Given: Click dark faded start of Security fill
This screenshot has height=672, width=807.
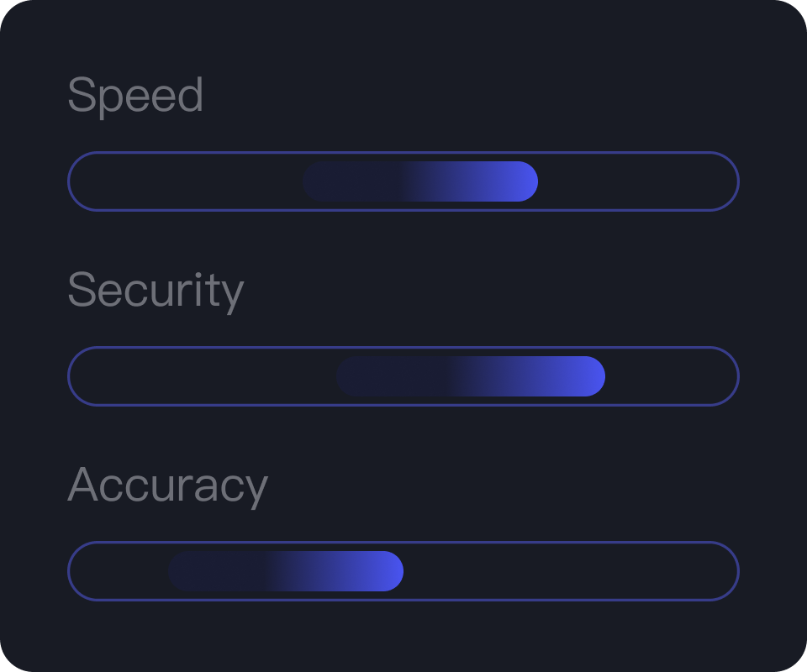Looking at the screenshot, I should (353, 376).
